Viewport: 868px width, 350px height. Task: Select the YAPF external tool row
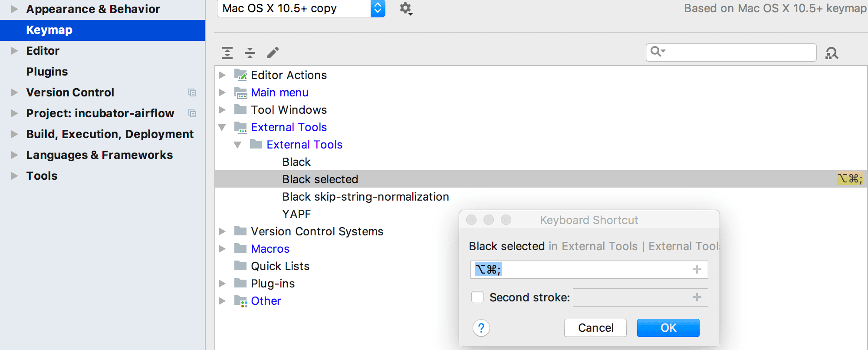pyautogui.click(x=296, y=214)
